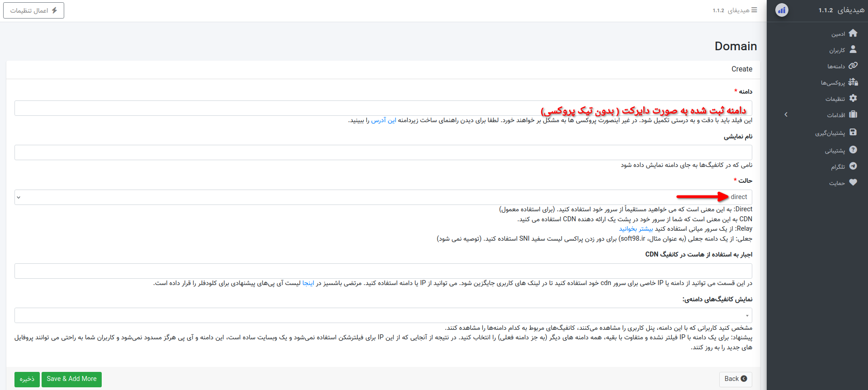Open the Support question-mark icon in sidebar

853,150
